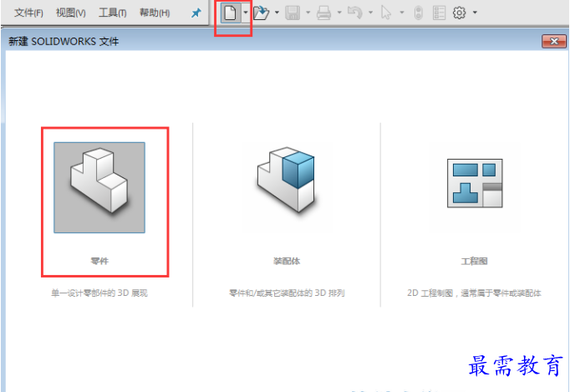
Task: Open the 视图(V) menu
Action: click(71, 13)
